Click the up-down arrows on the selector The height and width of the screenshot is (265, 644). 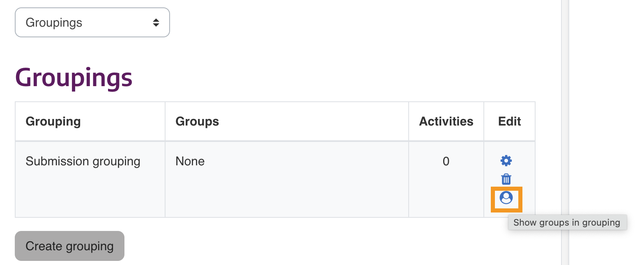[156, 23]
